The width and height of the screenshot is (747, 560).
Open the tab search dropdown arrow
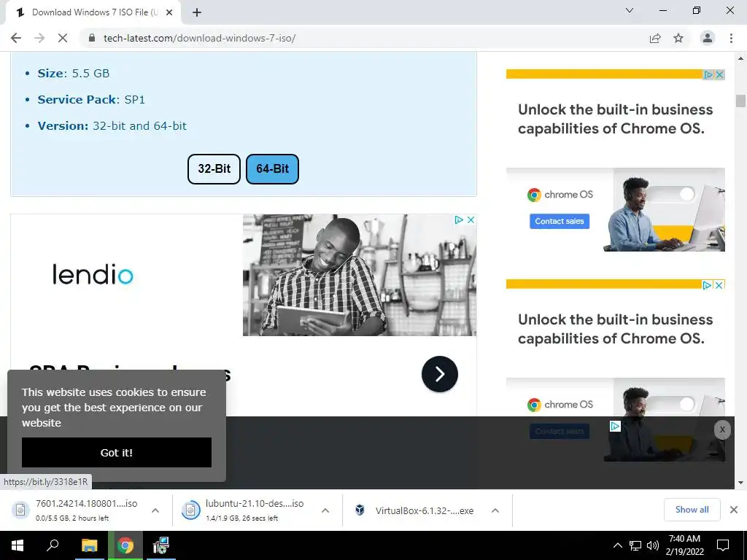pos(630,10)
